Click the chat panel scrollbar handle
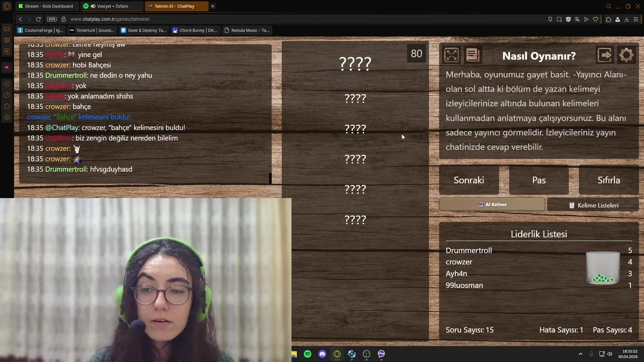Screen dimensions: 644x362 pyautogui.click(x=270, y=178)
